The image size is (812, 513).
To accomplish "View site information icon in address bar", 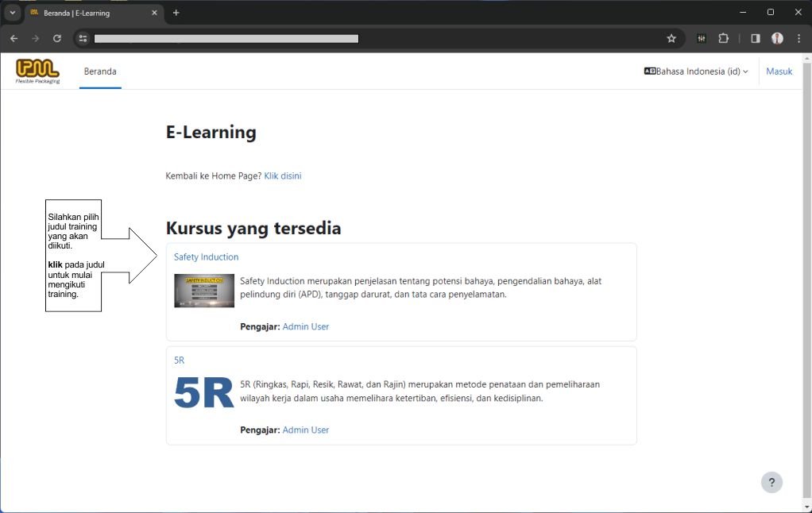I will pyautogui.click(x=83, y=38).
